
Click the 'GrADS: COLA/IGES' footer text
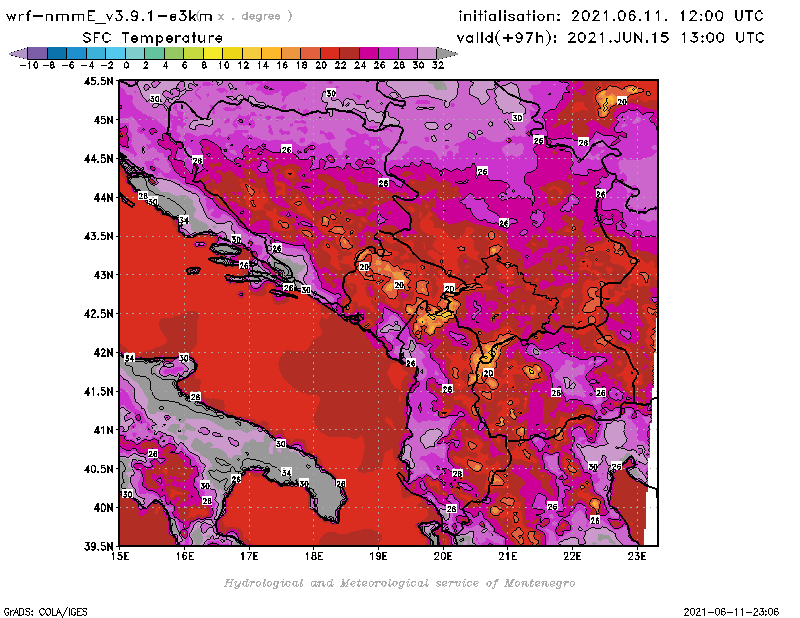tap(45, 612)
